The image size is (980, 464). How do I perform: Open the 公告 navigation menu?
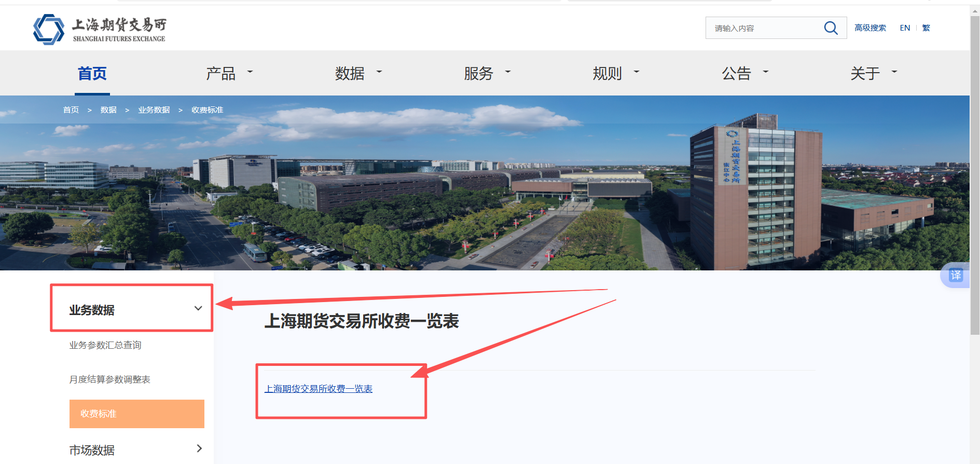click(x=736, y=73)
